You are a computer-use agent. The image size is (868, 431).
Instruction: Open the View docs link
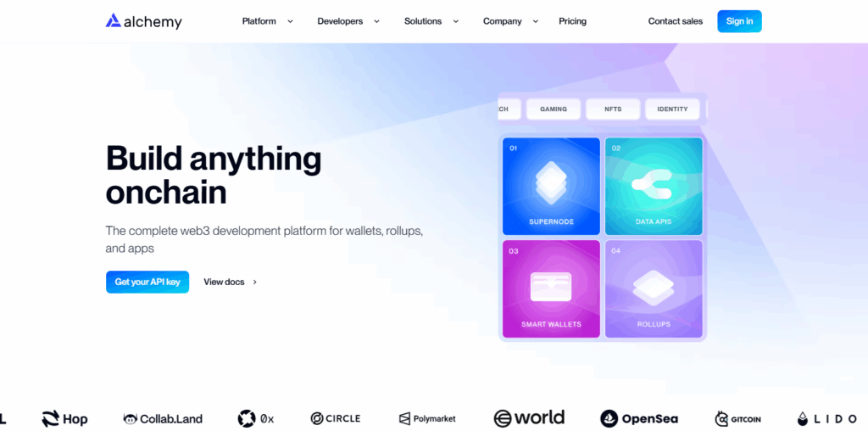(224, 282)
